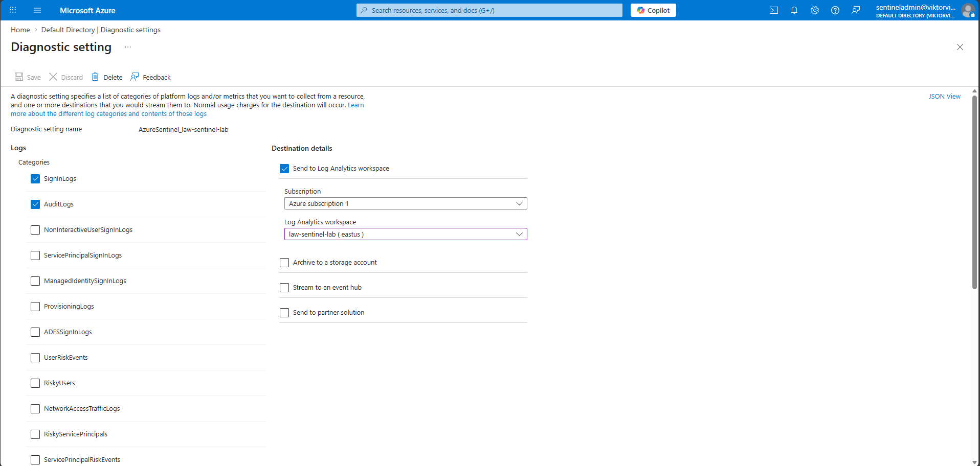The width and height of the screenshot is (980, 466).
Task: Open Cloud Shell from the top bar
Action: click(x=773, y=10)
